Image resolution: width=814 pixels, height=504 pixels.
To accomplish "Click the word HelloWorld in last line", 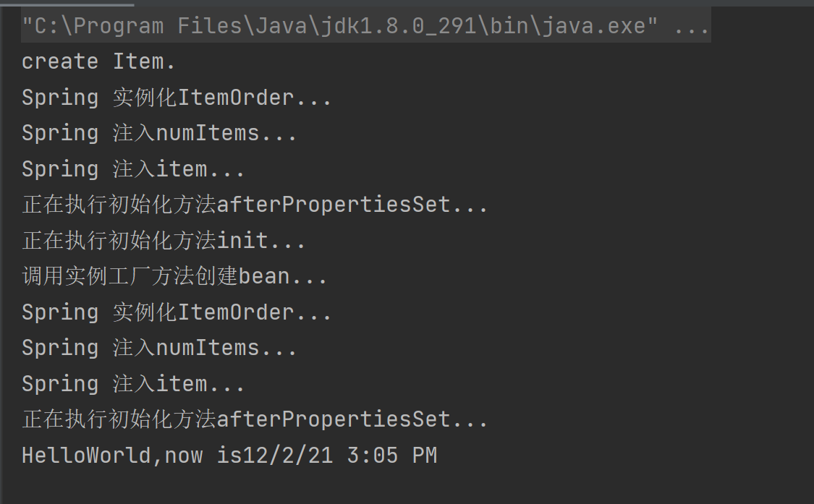I will (x=86, y=456).
